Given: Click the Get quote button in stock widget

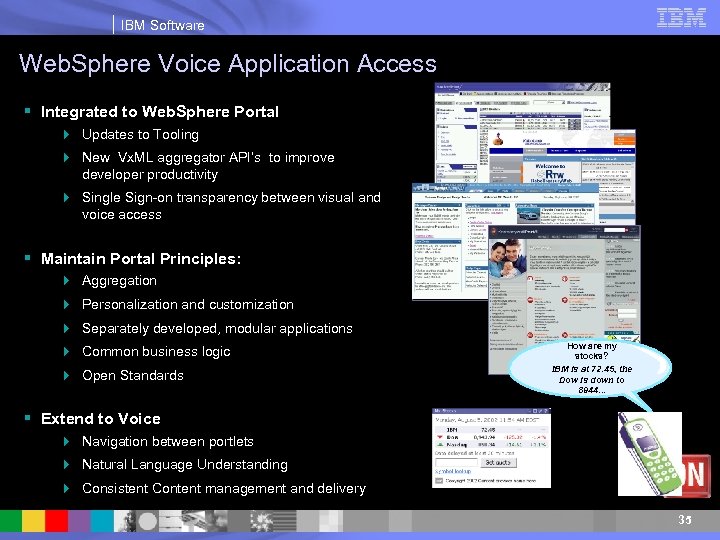Looking at the screenshot, I should 498,462.
